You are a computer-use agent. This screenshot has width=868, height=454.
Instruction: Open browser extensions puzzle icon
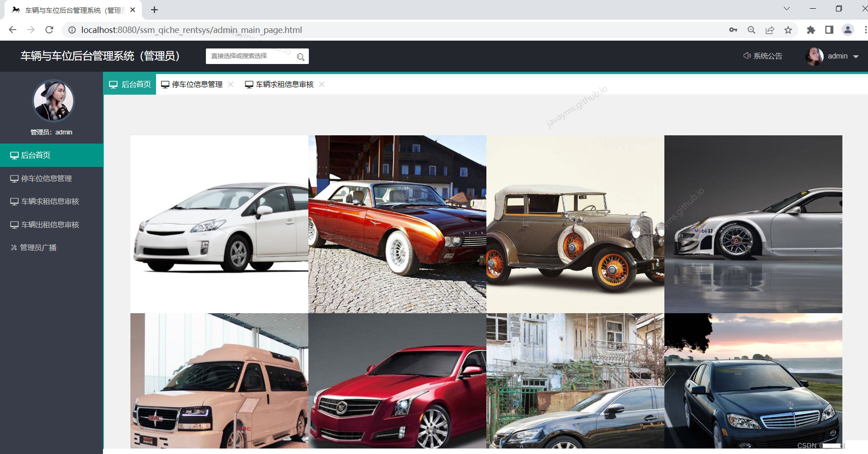click(811, 30)
